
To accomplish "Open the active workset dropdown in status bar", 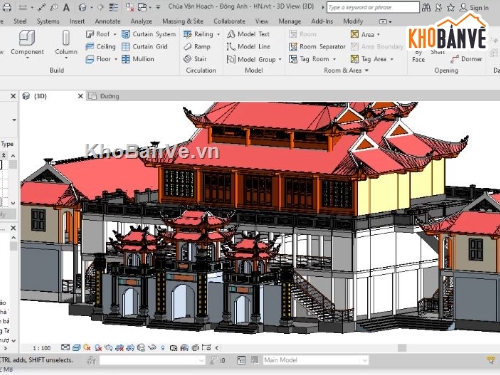I will pyautogui.click(x=201, y=360).
